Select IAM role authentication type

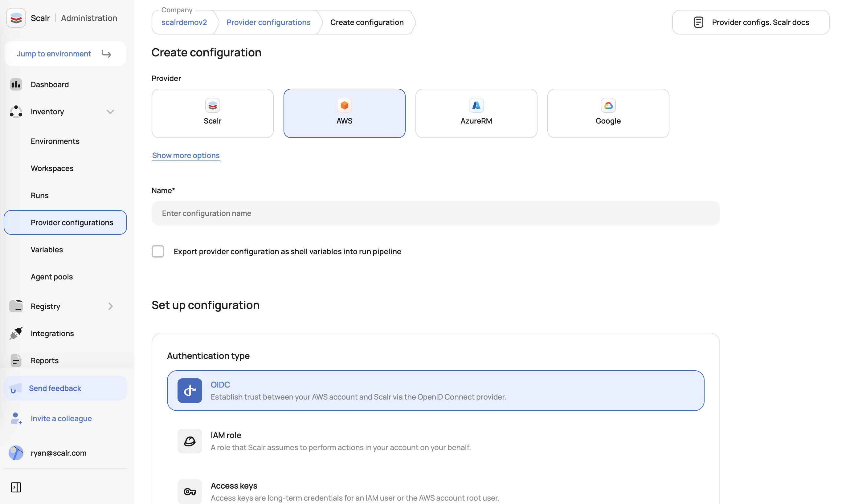pos(435,441)
